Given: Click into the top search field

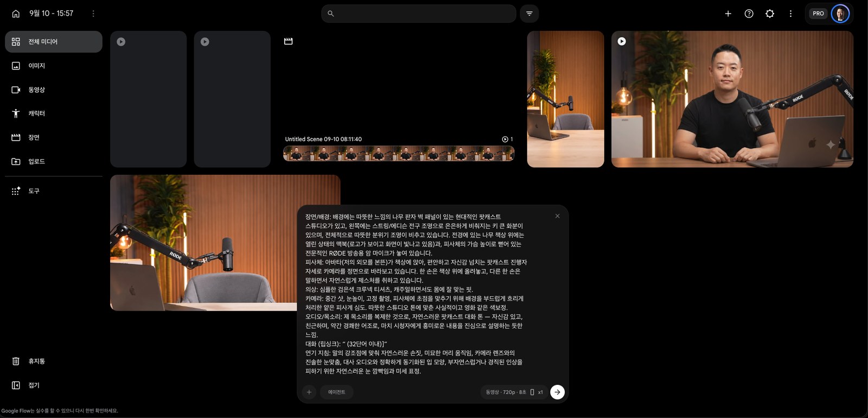Looking at the screenshot, I should (419, 14).
